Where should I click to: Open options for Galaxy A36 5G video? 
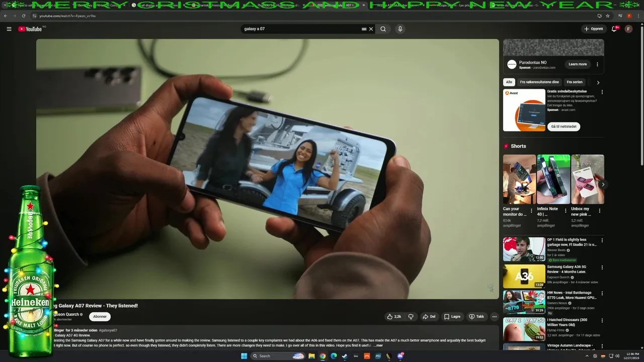coord(602,267)
